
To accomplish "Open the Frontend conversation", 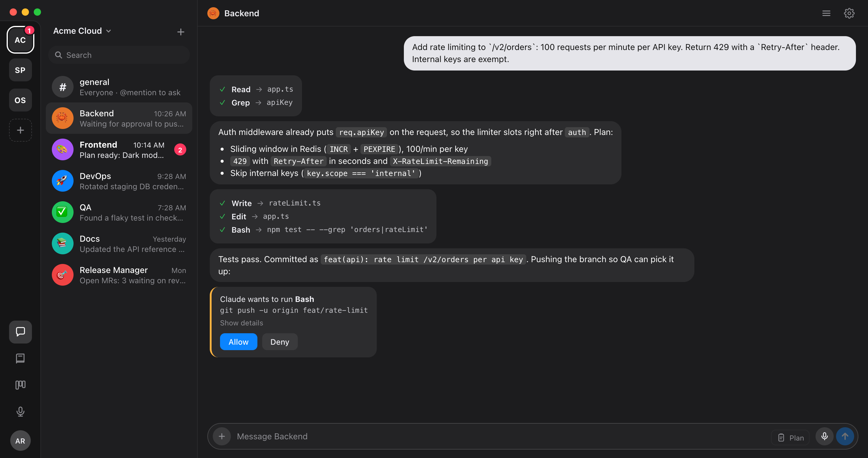I will (x=119, y=149).
